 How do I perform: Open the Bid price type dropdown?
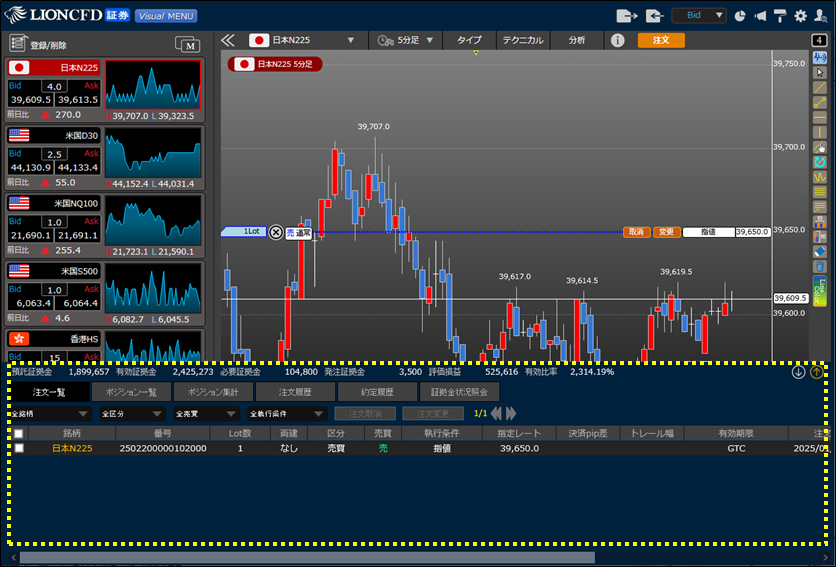pos(699,16)
